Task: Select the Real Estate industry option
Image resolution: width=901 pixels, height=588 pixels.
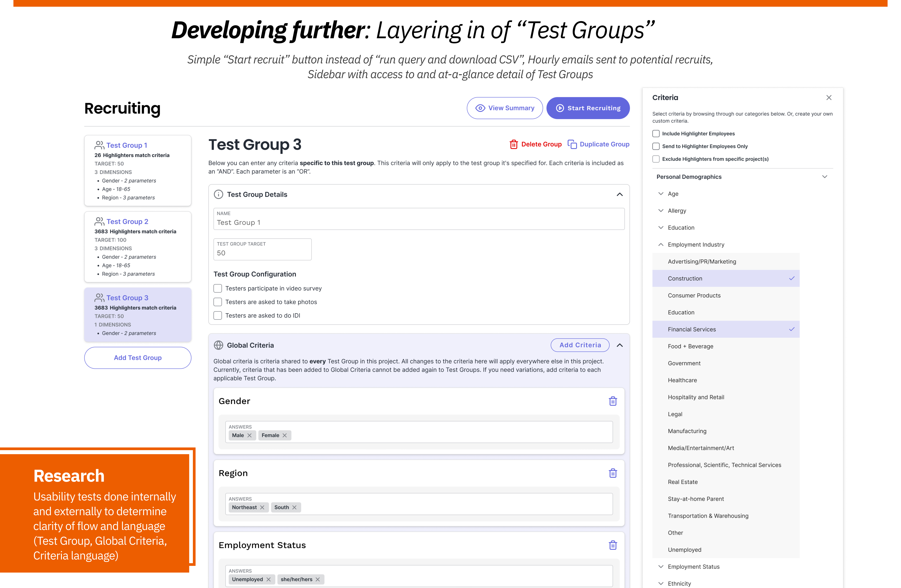Action: (x=726, y=482)
